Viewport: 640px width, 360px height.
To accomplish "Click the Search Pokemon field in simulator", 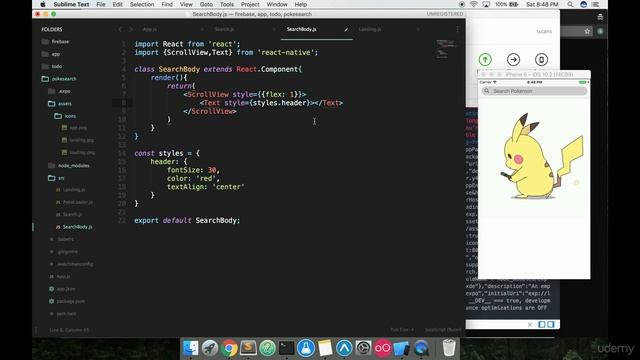I will [534, 91].
